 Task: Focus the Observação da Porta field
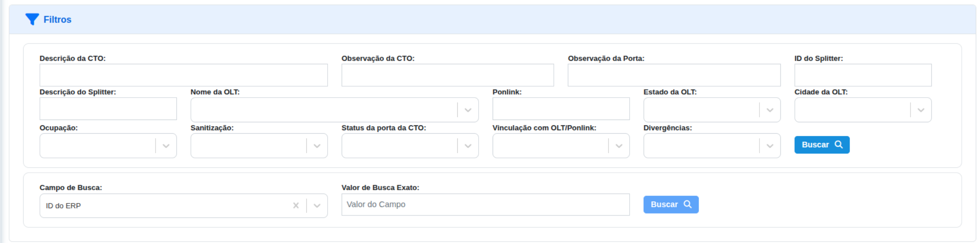[673, 75]
